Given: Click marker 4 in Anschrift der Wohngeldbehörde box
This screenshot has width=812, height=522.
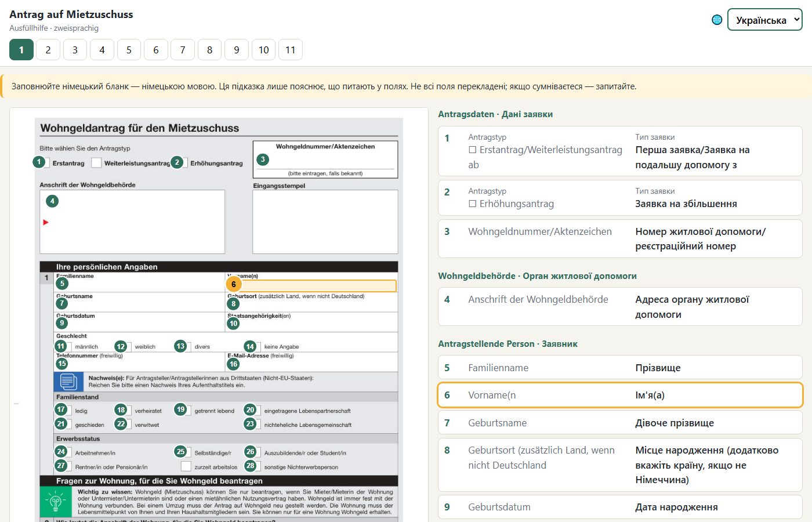Looking at the screenshot, I should [52, 201].
